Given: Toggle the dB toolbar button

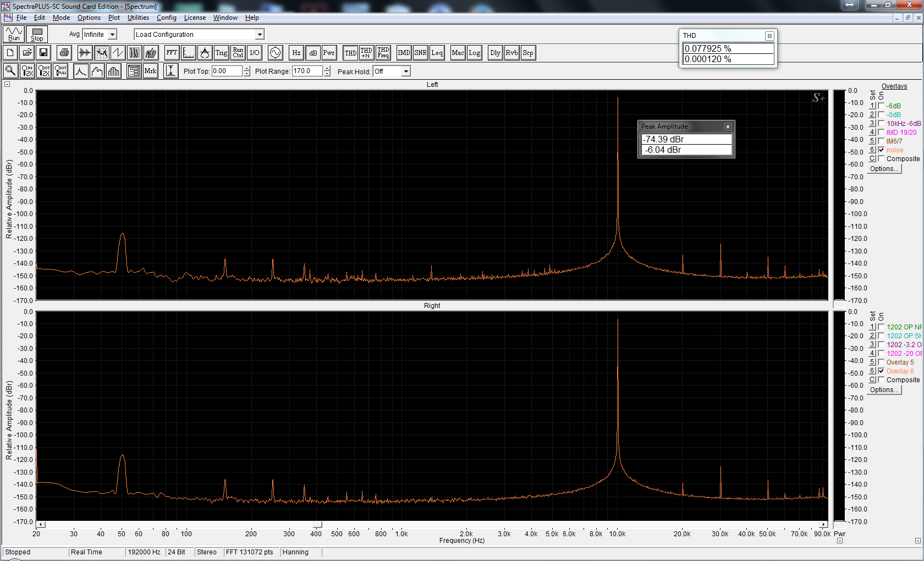Looking at the screenshot, I should (312, 53).
